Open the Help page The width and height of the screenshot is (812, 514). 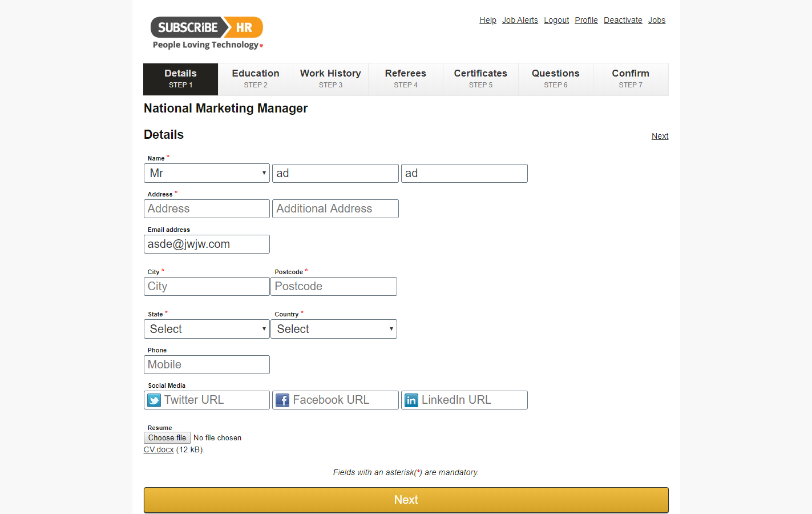487,20
